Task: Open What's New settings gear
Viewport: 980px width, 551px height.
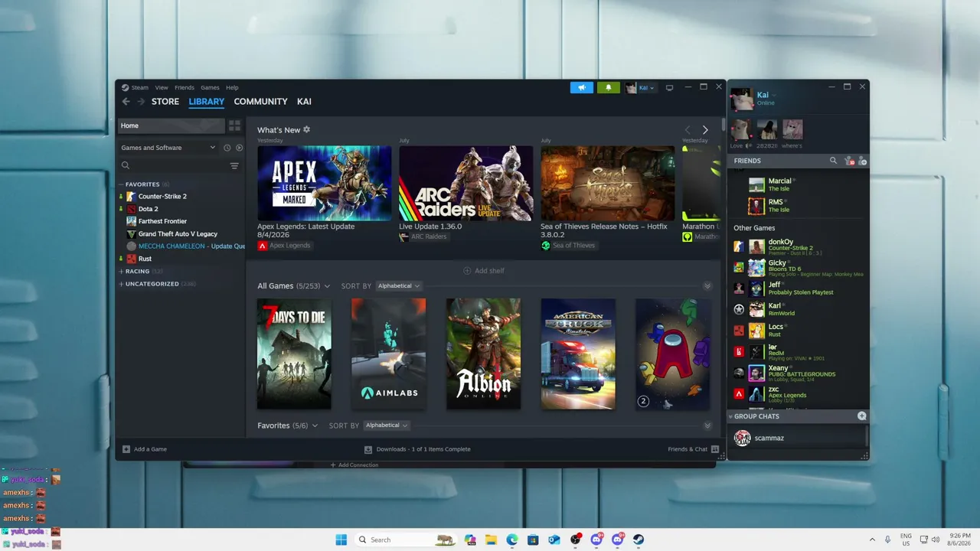Action: [307, 129]
